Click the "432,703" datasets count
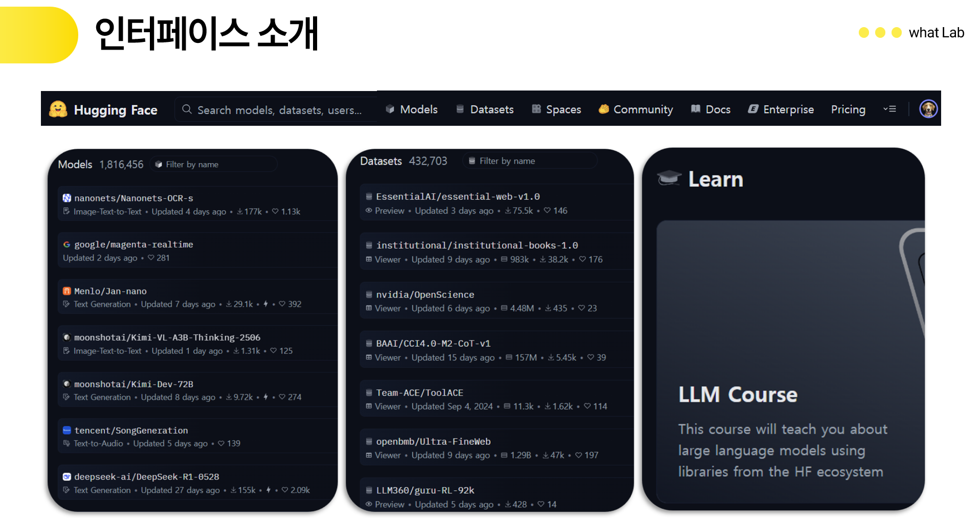 [428, 161]
